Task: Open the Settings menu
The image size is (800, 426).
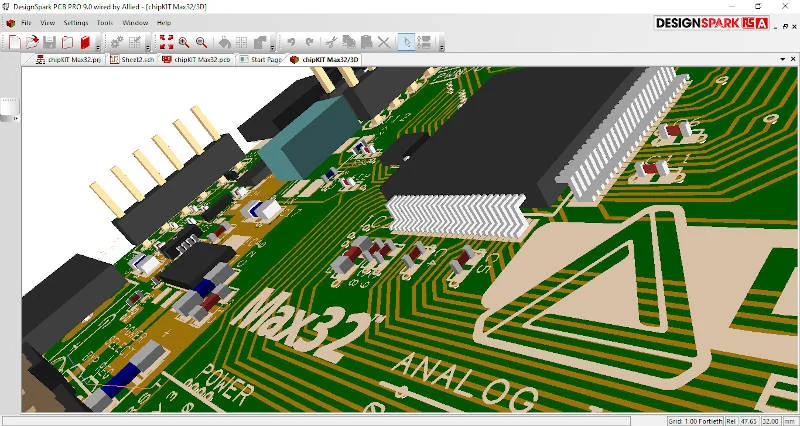Action: 76,23
